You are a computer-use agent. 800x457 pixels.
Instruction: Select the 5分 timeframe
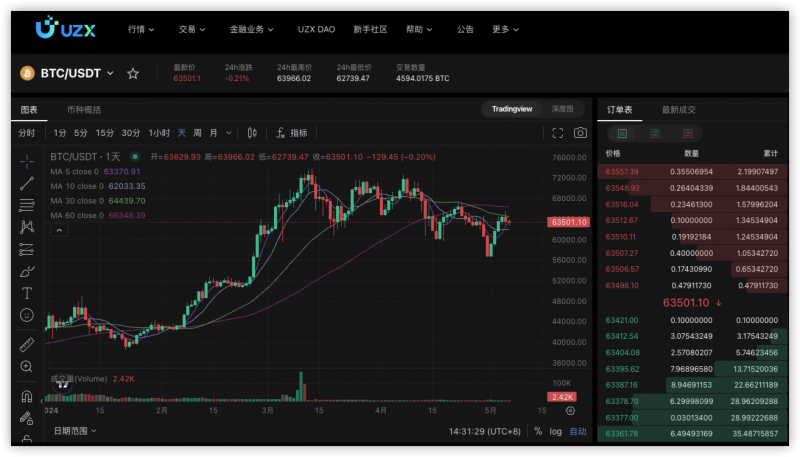click(x=81, y=133)
